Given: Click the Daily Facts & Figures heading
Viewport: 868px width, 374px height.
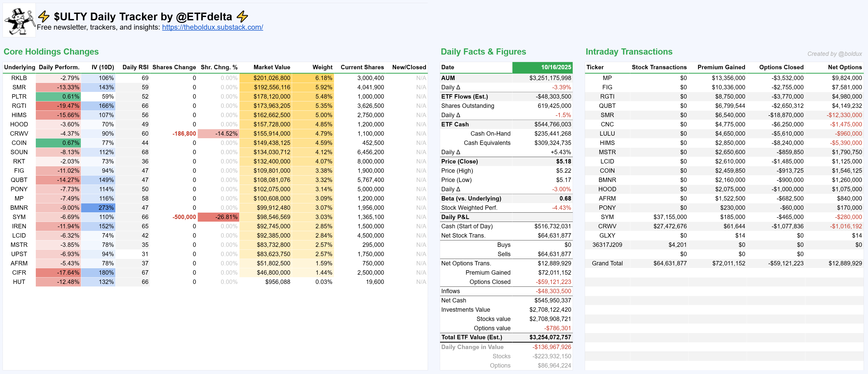Looking at the screenshot, I should (x=483, y=51).
